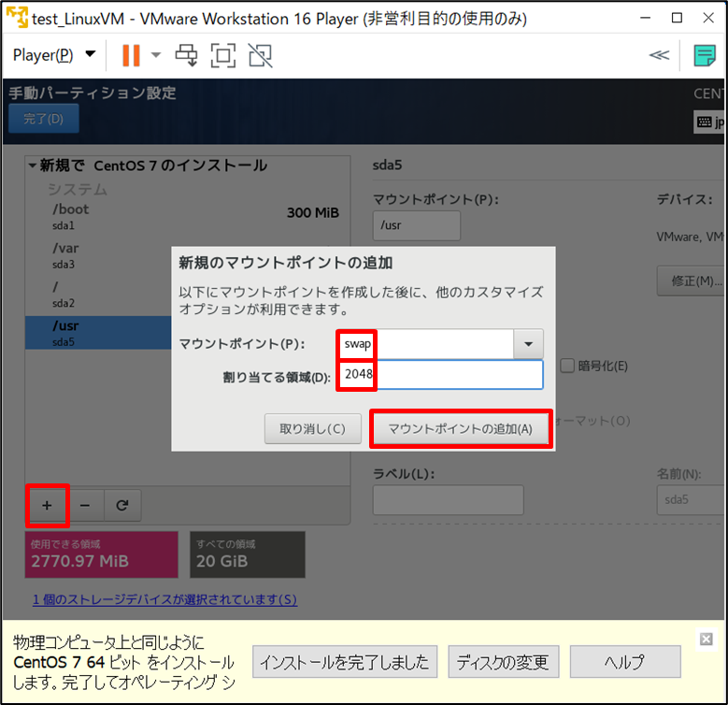This screenshot has height=705, width=728.
Task: Open the power options dropdown arrow
Action: (x=156, y=55)
